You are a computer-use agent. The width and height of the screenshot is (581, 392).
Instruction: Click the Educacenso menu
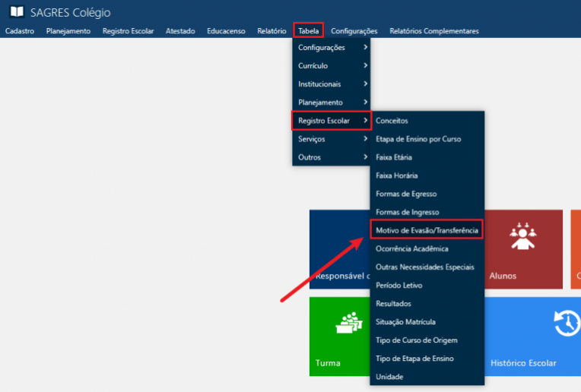coord(226,31)
